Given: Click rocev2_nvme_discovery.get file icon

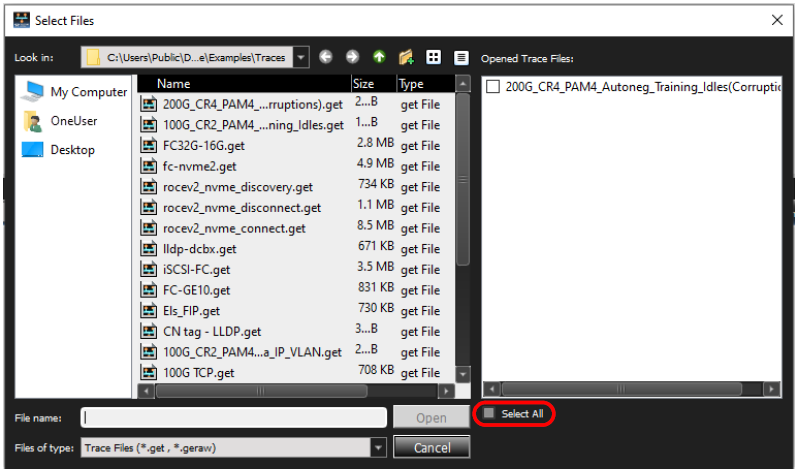Looking at the screenshot, I should coord(149,187).
